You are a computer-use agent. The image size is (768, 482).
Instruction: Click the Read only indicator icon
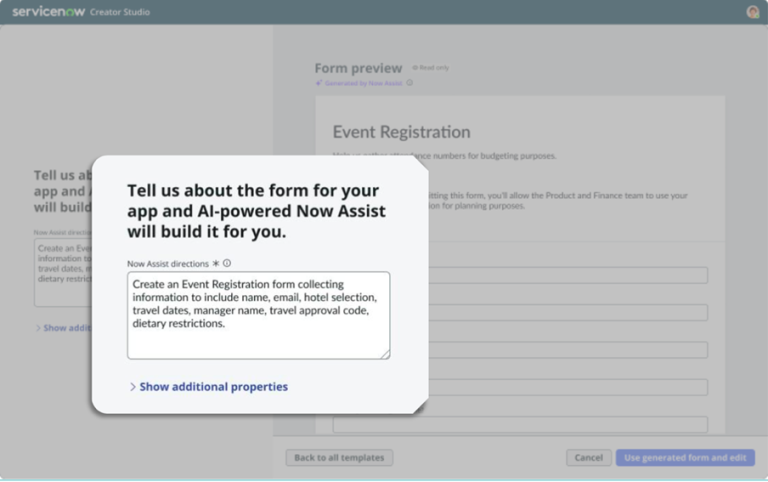pos(415,68)
